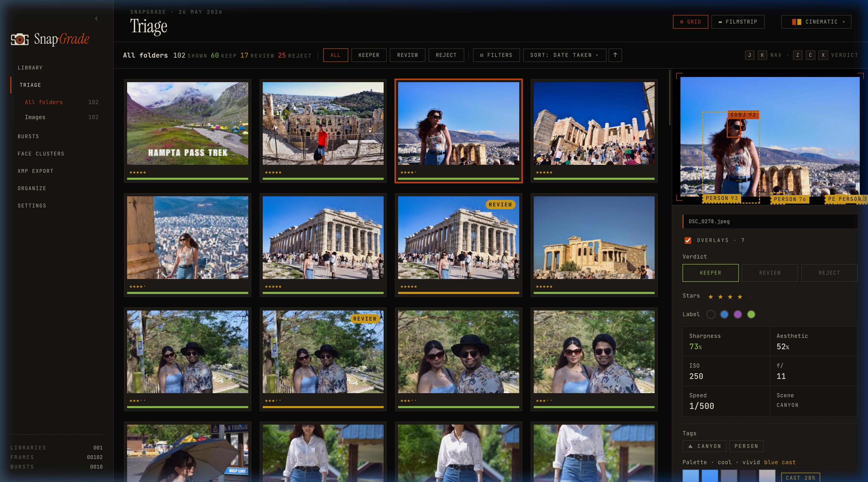Open the Hampta Pass Trek thumbnail

tap(187, 124)
